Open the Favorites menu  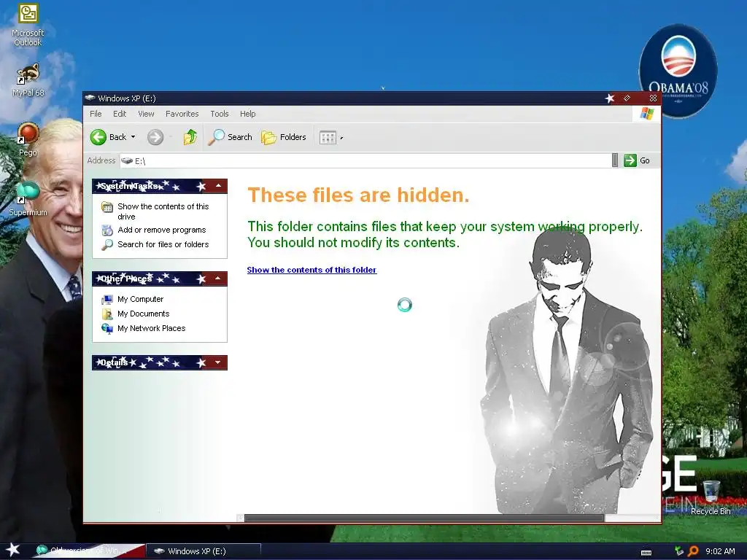[x=182, y=114]
